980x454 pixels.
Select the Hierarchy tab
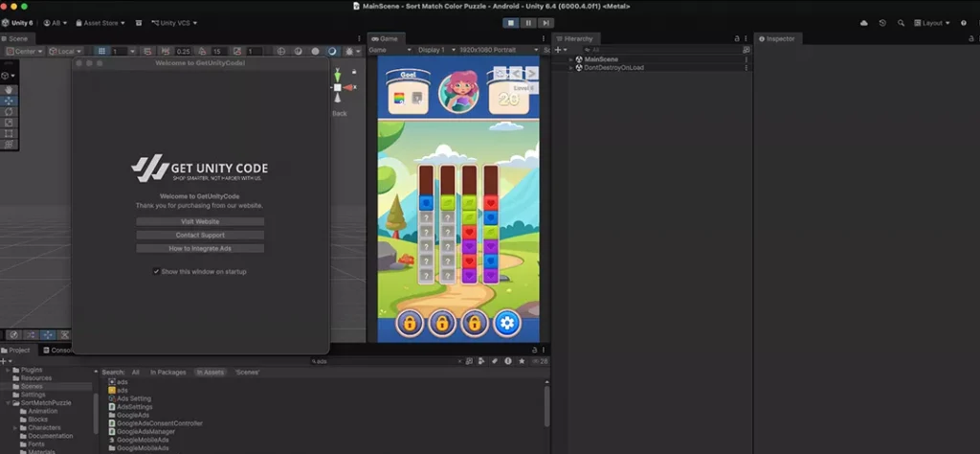[x=575, y=38]
